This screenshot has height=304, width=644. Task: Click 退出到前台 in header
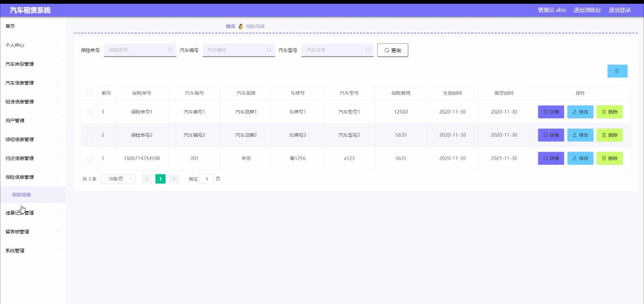(x=587, y=10)
